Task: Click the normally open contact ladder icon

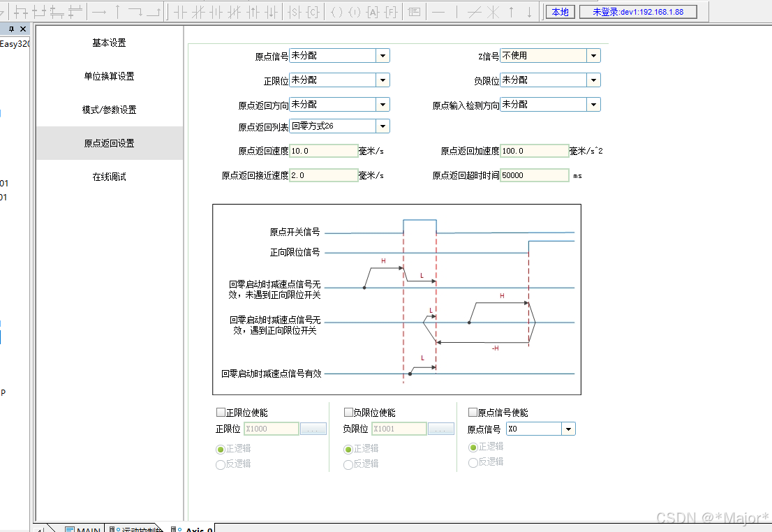Action: (180, 12)
